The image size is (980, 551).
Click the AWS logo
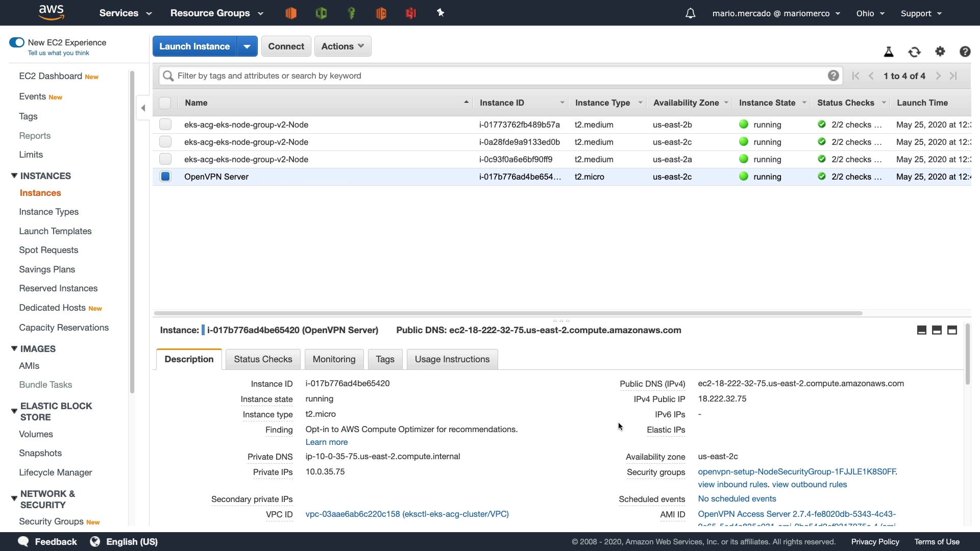click(51, 12)
